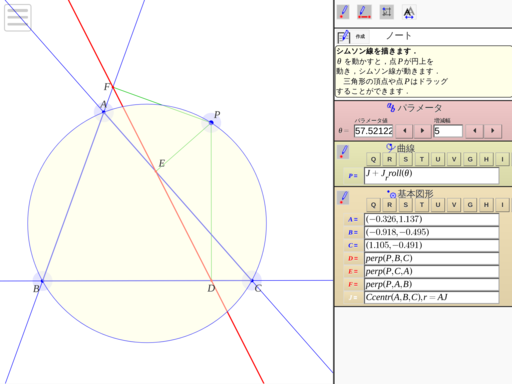Click the Q button in 曲線 row
Screen dimensions: 512x384
373,159
